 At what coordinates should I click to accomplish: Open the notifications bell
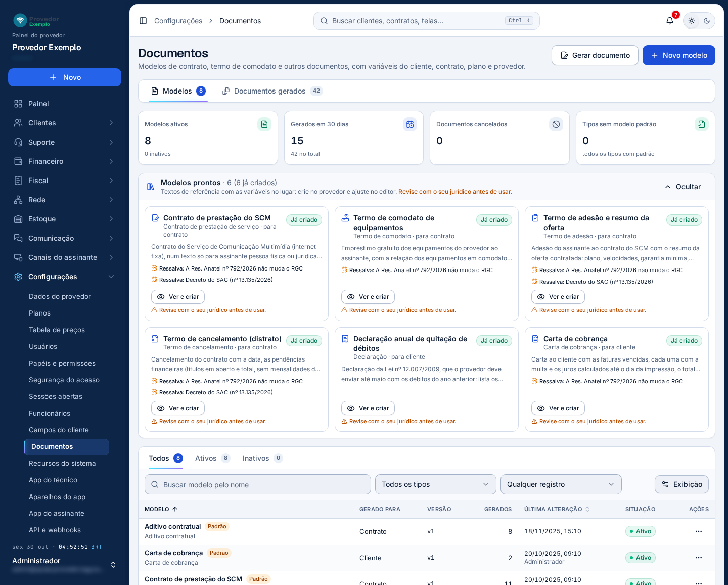(670, 21)
